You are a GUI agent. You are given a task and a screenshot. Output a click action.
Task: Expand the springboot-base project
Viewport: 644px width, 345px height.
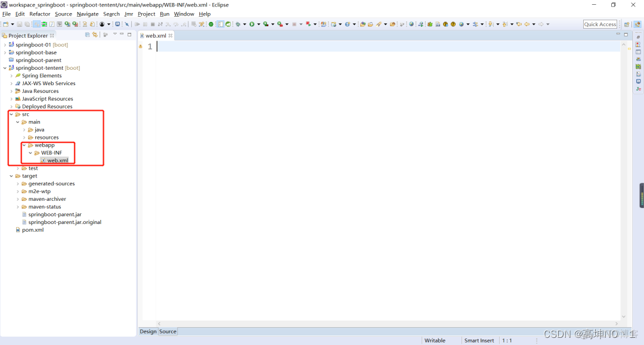tap(5, 52)
